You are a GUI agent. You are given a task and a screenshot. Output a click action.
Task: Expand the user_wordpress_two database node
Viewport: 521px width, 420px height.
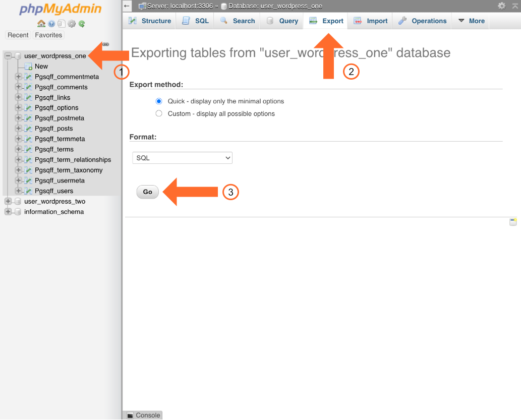click(x=8, y=201)
